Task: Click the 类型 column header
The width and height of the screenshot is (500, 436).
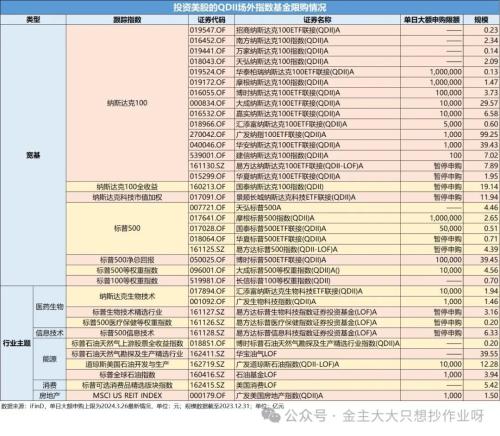Action: click(x=33, y=20)
